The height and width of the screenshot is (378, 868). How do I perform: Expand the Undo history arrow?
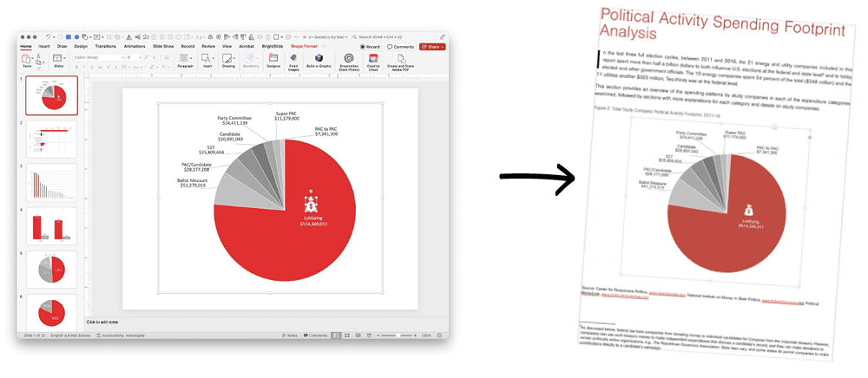[54, 37]
